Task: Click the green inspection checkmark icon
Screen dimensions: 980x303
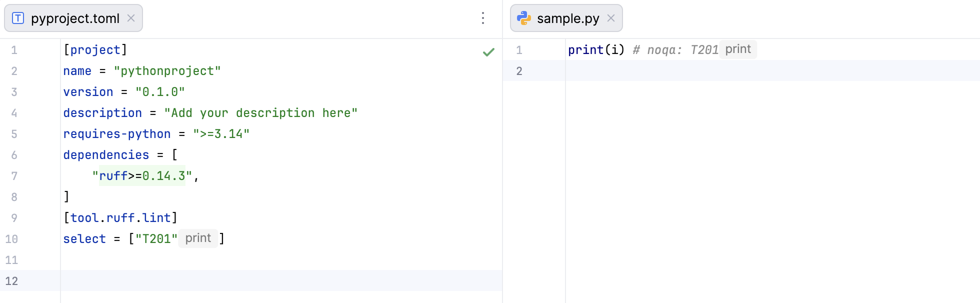Action: 488,52
